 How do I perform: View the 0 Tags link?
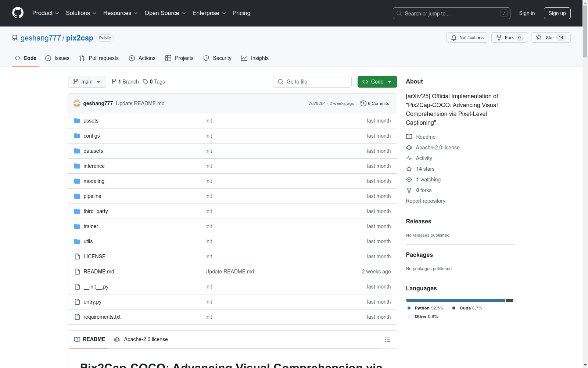[154, 82]
